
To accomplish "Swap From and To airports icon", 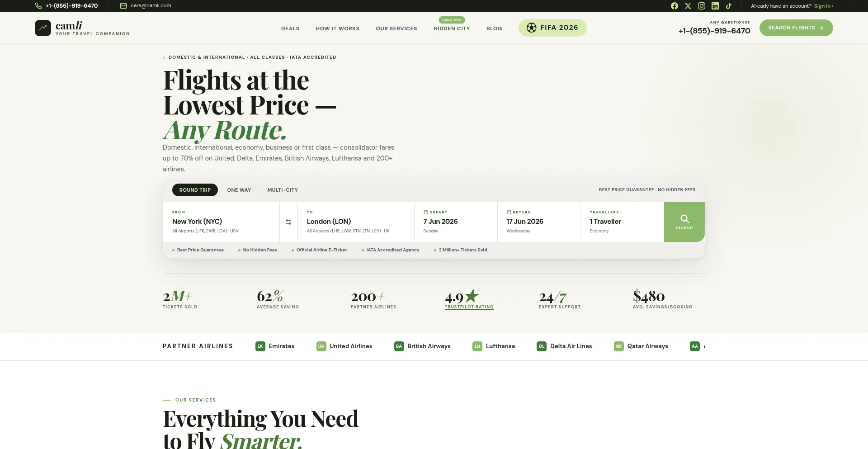I will click(x=288, y=222).
